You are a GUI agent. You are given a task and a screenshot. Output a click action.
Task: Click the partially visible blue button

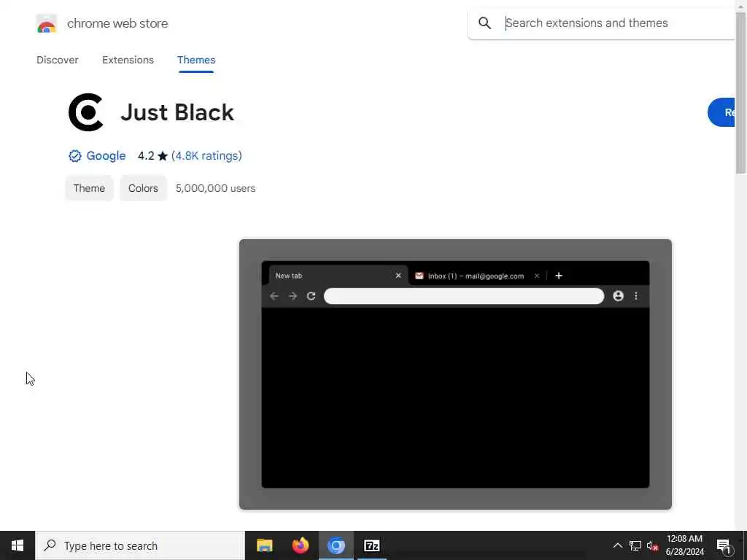tap(721, 112)
